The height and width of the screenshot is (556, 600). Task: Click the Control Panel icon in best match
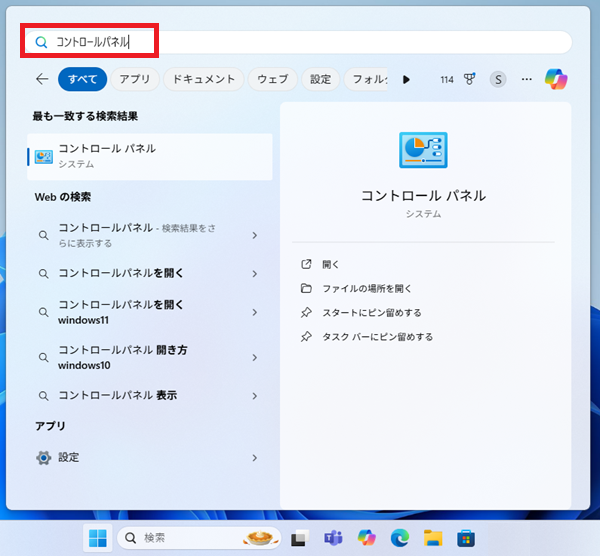click(x=44, y=157)
